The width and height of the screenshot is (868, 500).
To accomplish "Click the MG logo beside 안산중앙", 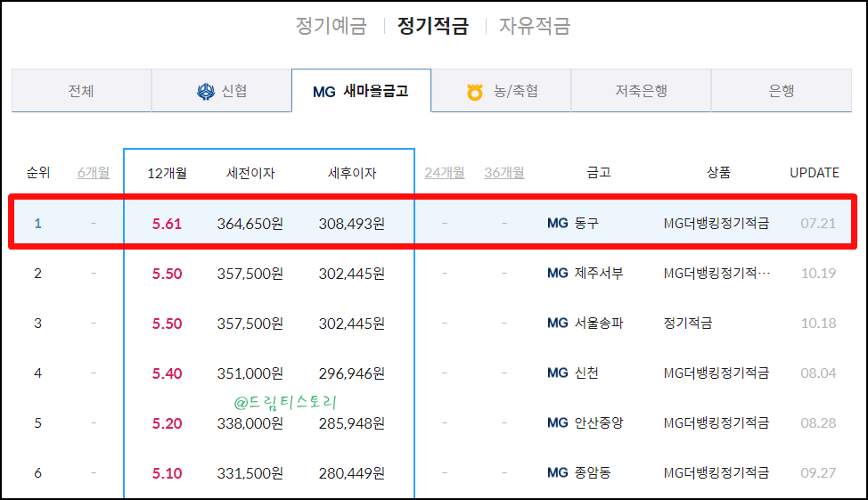I will click(558, 422).
